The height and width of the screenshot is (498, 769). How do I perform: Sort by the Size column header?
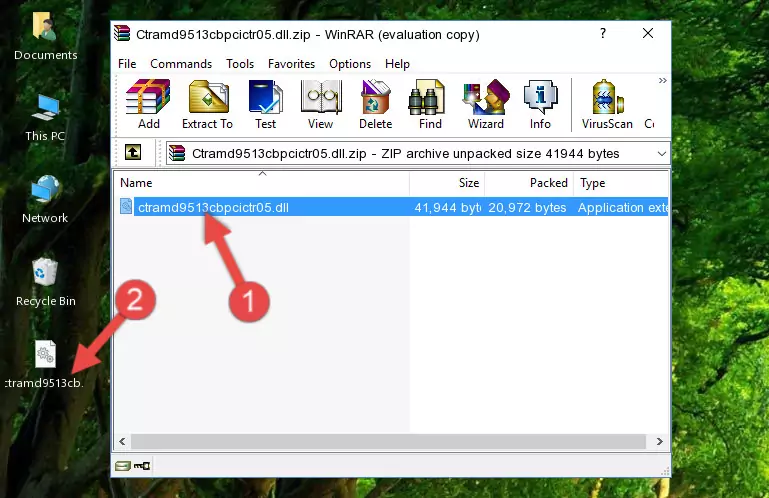pos(447,183)
